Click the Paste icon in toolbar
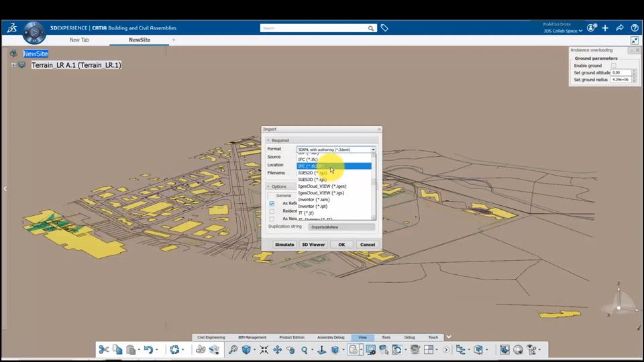The image size is (644, 362). (x=131, y=350)
